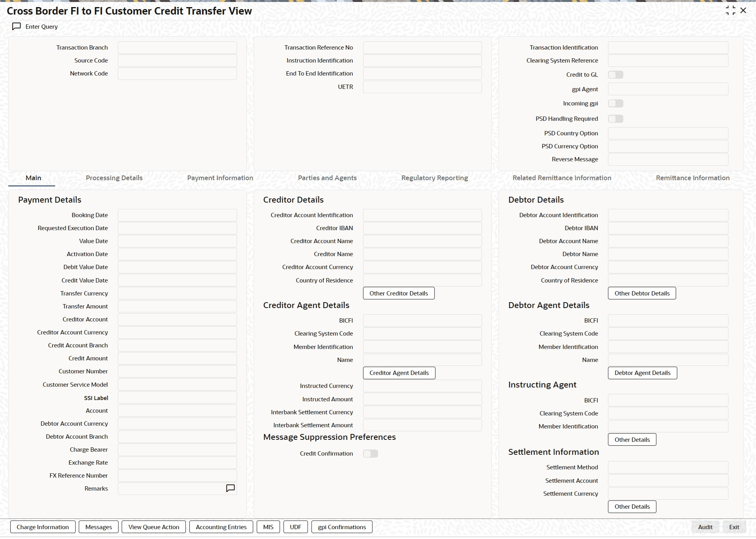Switch to the Processing Details tab
This screenshot has height=539, width=756.
pos(114,178)
